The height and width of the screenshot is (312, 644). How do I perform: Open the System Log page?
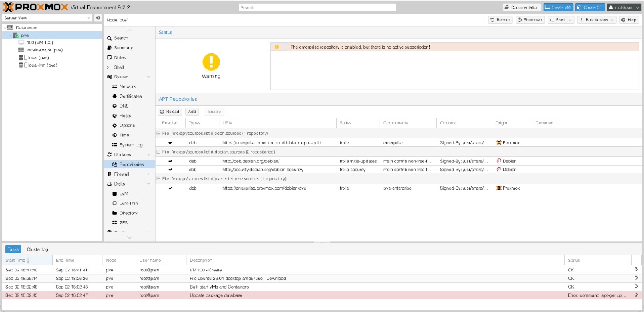pos(128,145)
